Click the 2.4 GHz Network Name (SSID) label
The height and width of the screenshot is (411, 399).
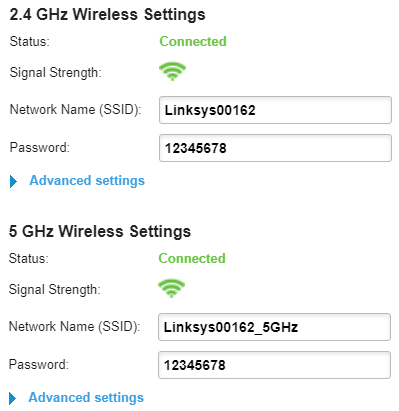tap(75, 109)
